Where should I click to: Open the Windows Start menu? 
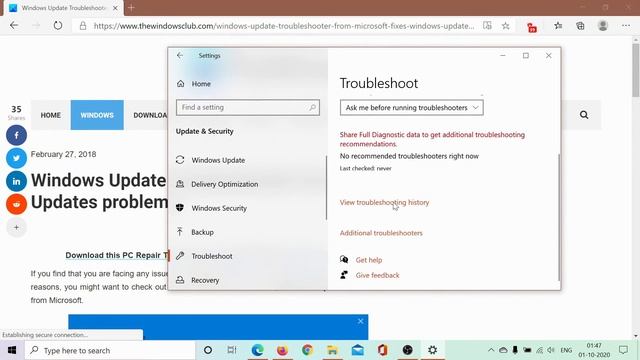pos(12,350)
